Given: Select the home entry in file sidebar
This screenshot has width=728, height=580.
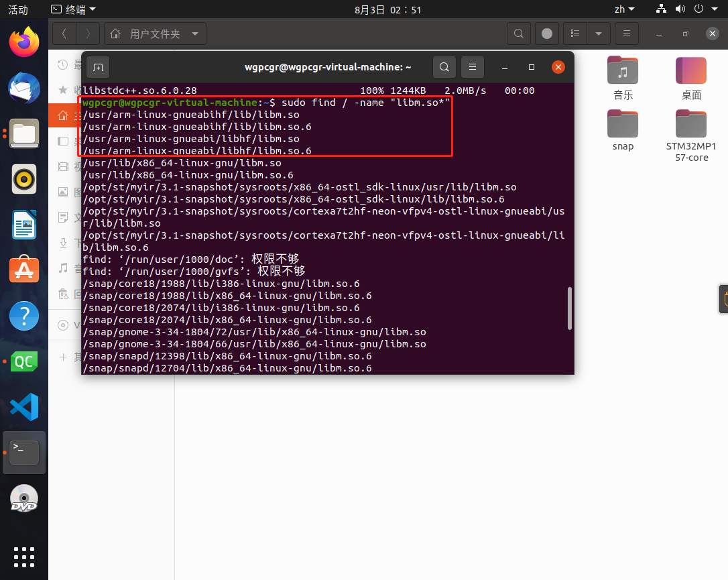Looking at the screenshot, I should [x=65, y=115].
